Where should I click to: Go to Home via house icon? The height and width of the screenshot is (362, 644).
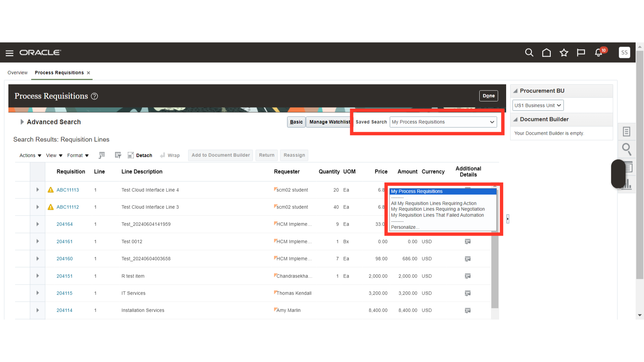546,53
